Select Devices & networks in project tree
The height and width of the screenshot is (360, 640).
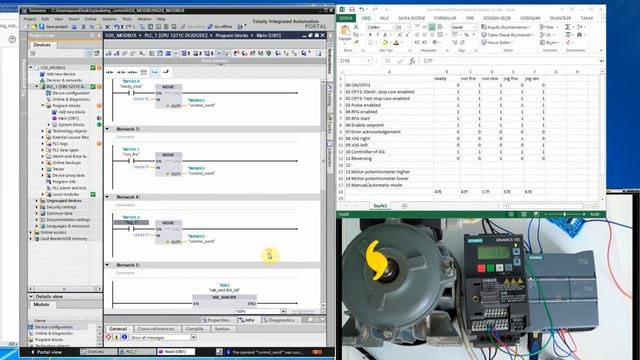pos(64,80)
